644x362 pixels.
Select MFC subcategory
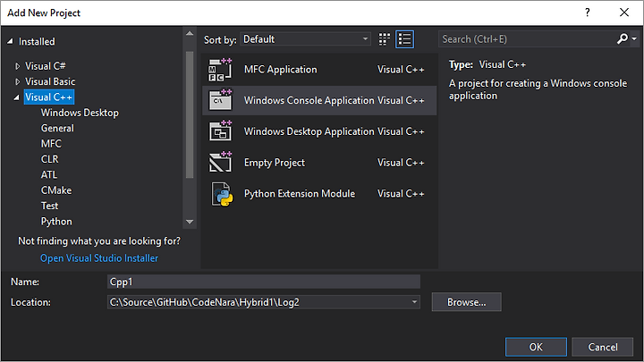click(51, 144)
